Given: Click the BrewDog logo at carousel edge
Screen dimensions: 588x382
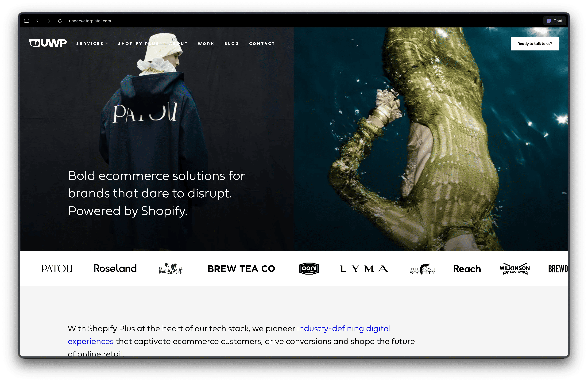Looking at the screenshot, I should point(558,269).
